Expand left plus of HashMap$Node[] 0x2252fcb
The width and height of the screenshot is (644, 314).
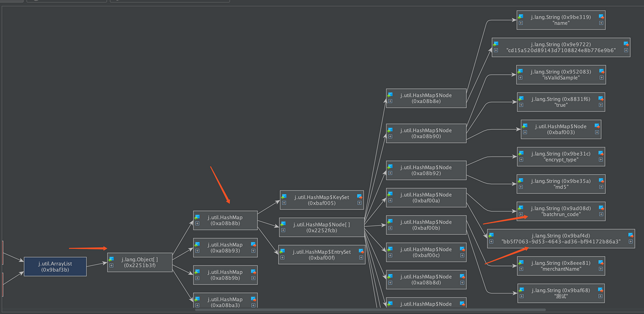point(283,231)
